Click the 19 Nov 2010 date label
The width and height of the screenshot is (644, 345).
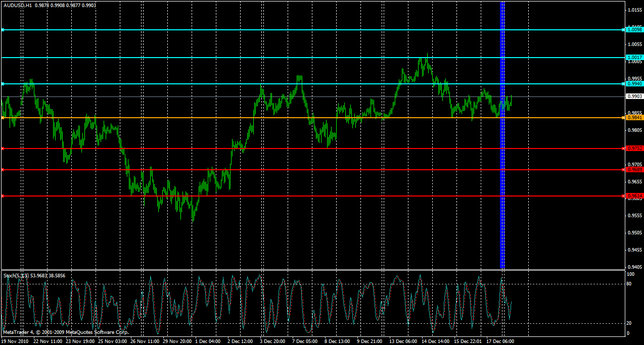pos(15,341)
